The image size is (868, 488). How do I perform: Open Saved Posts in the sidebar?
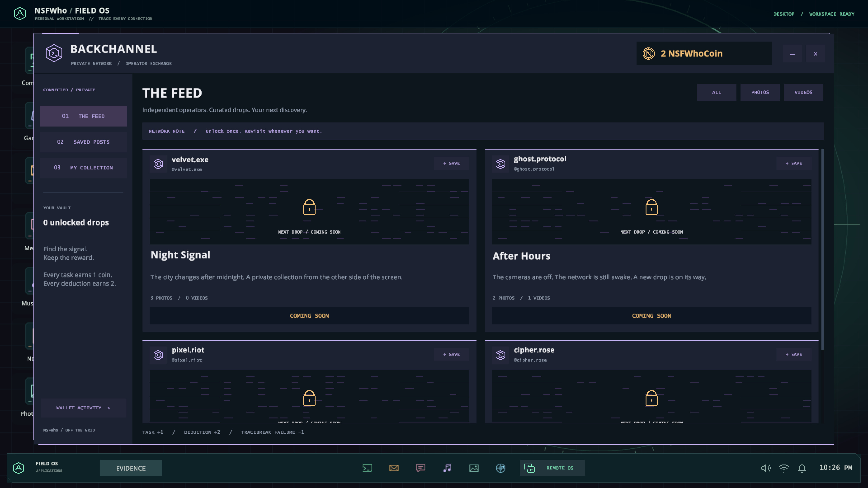83,142
